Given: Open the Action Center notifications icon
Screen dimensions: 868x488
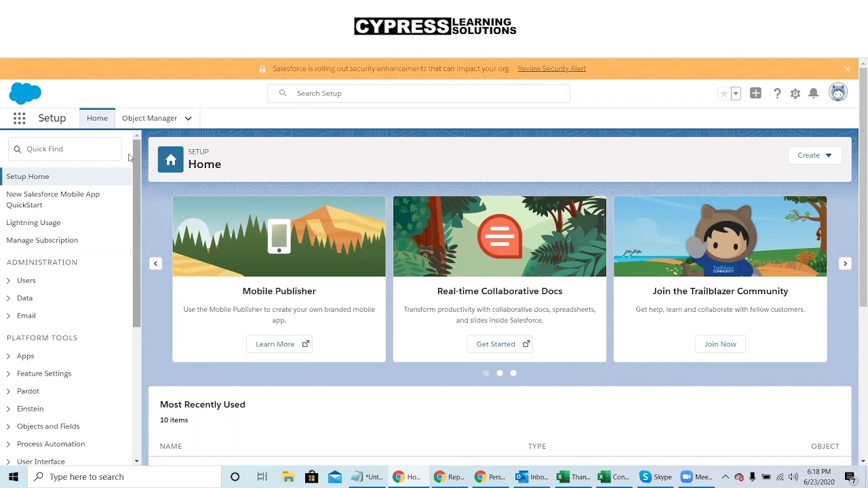Looking at the screenshot, I should pos(850,477).
